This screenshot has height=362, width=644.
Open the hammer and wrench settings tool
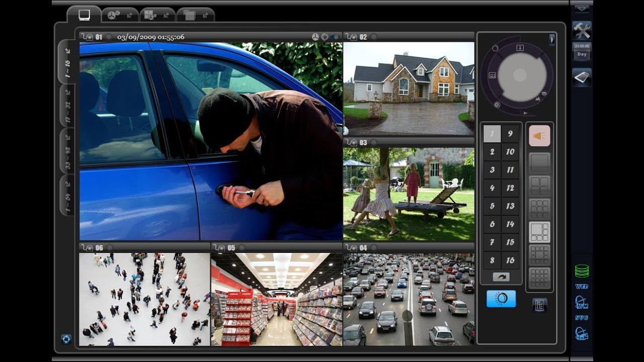click(x=582, y=31)
